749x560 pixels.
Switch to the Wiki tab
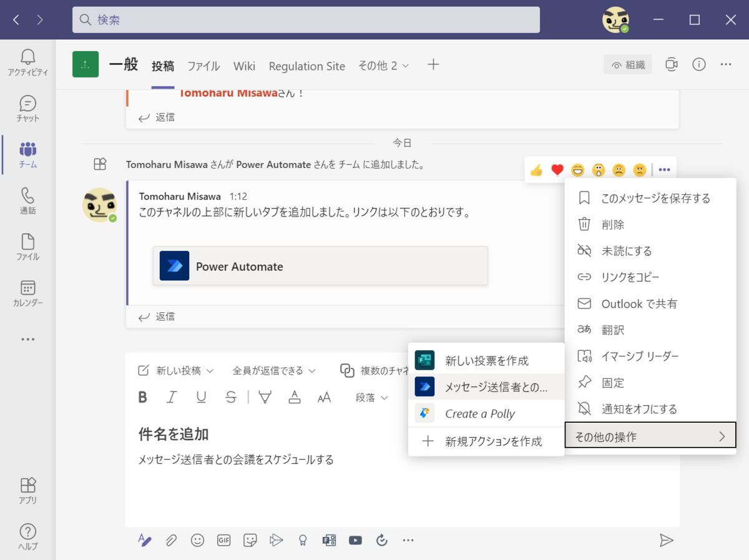[x=244, y=66]
